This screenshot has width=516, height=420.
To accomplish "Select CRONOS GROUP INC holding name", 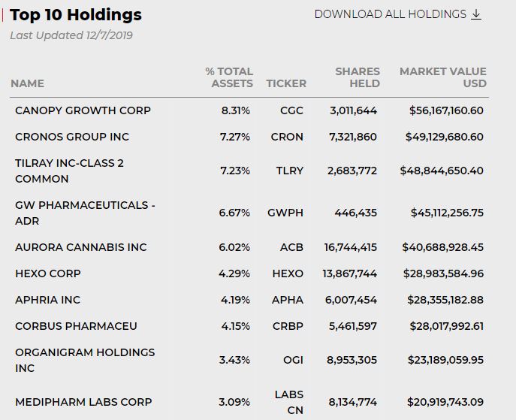I will pos(72,137).
